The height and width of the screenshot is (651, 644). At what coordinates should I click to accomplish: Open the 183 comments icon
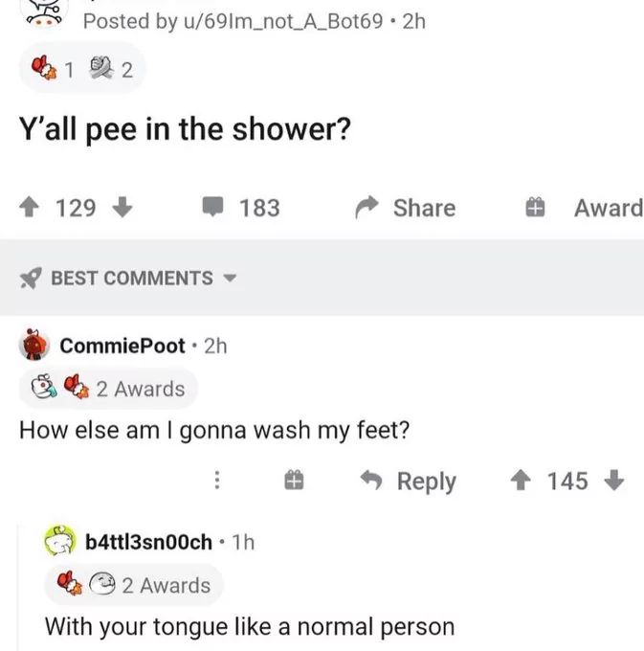click(212, 208)
